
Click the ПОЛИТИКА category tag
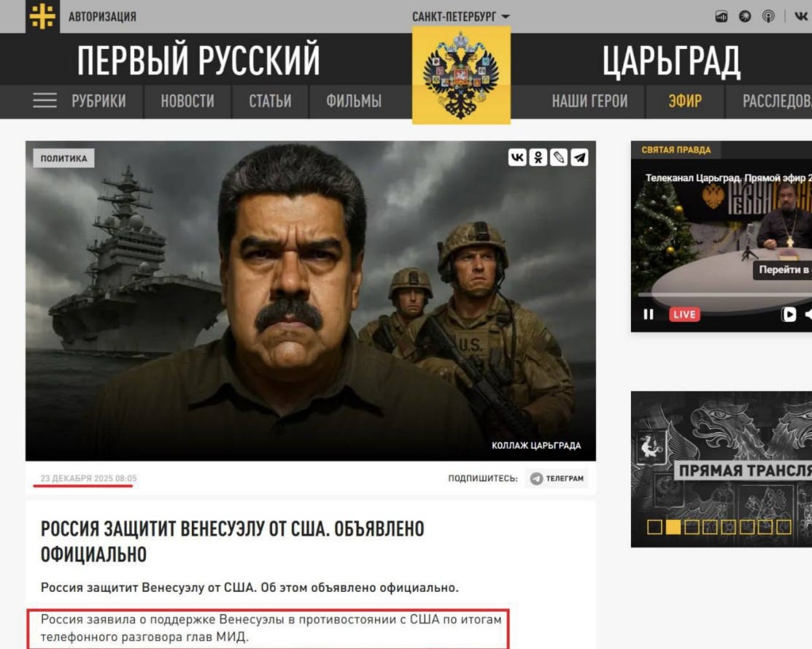pyautogui.click(x=63, y=158)
